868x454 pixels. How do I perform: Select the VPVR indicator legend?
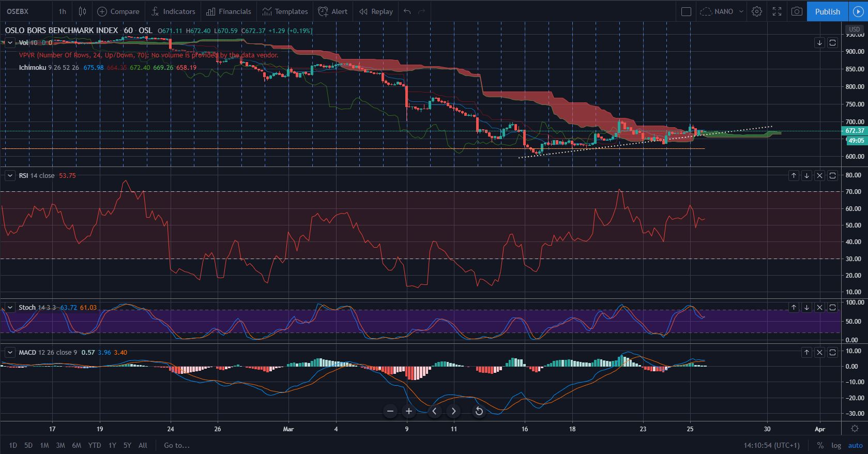[148, 55]
